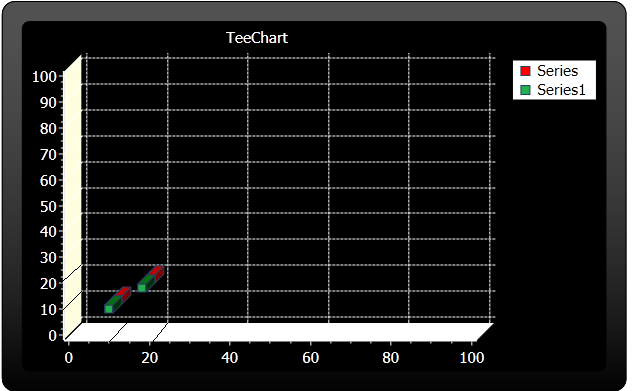Select the 60 label on horizontal axis
This screenshot has width=632, height=391.
pos(310,358)
